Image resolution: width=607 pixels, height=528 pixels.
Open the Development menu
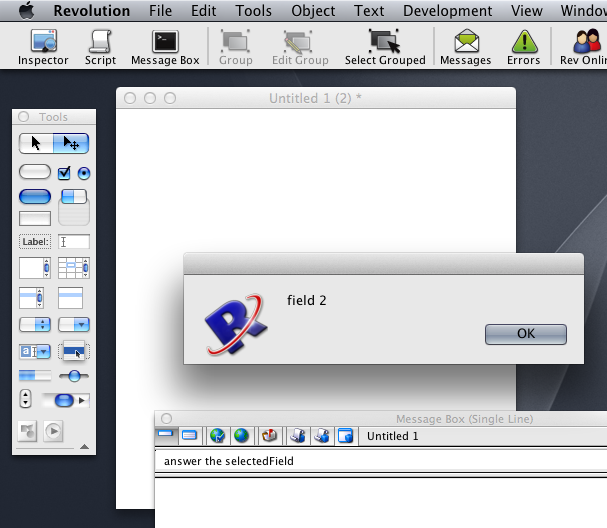tap(448, 11)
